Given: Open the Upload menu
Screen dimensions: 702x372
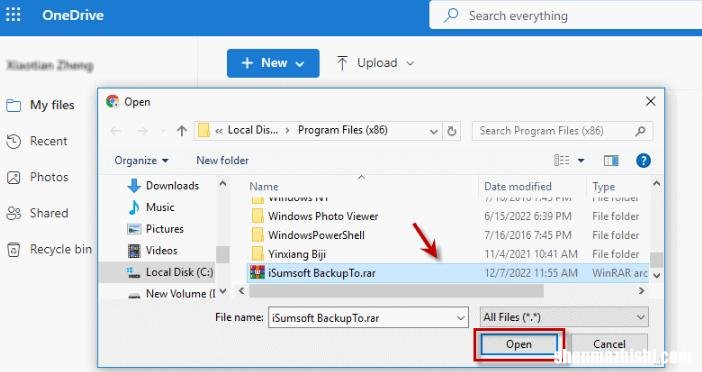Looking at the screenshot, I should pos(375,63).
